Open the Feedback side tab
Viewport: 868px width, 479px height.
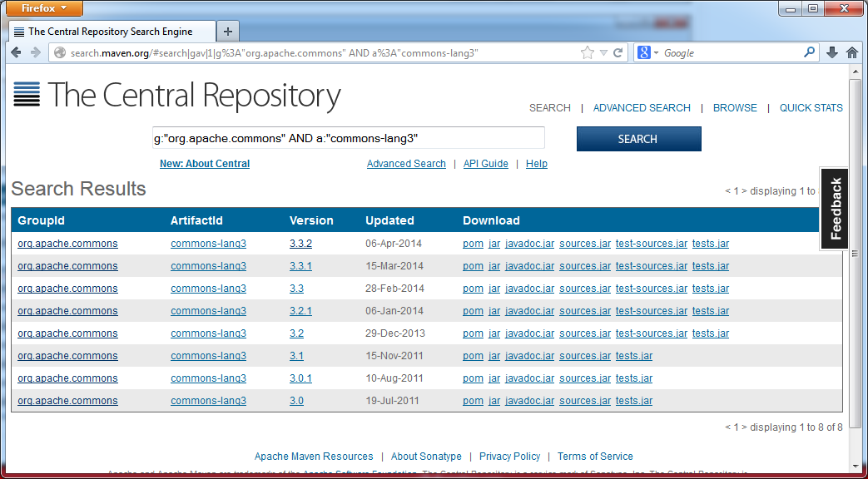(834, 209)
